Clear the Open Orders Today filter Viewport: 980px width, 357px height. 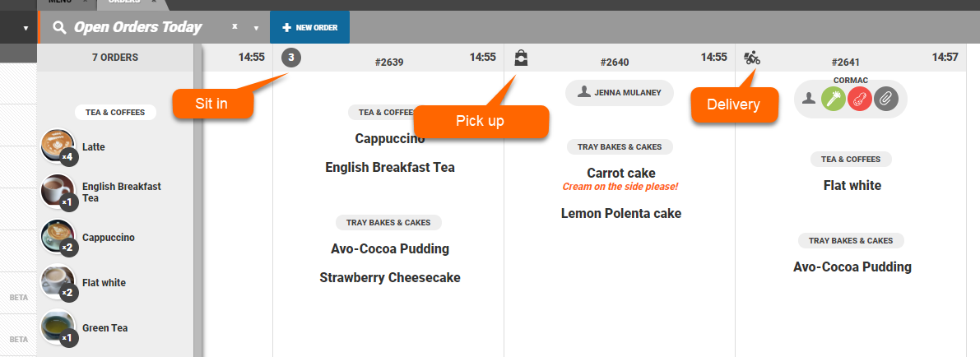point(235,26)
